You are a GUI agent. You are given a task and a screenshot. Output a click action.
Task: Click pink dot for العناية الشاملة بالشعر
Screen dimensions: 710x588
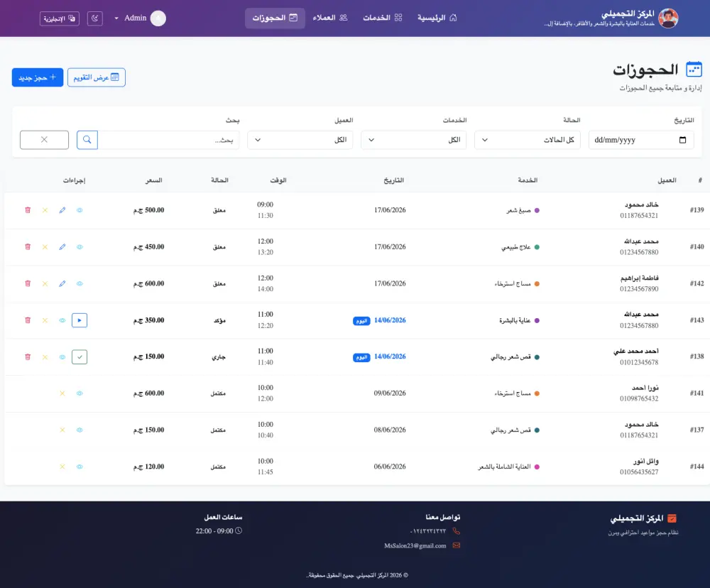coord(537,467)
